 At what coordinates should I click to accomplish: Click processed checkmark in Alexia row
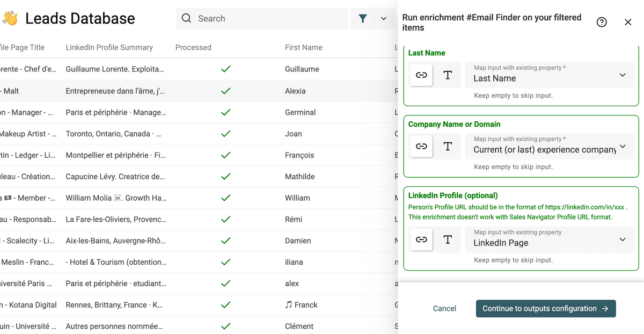226,91
